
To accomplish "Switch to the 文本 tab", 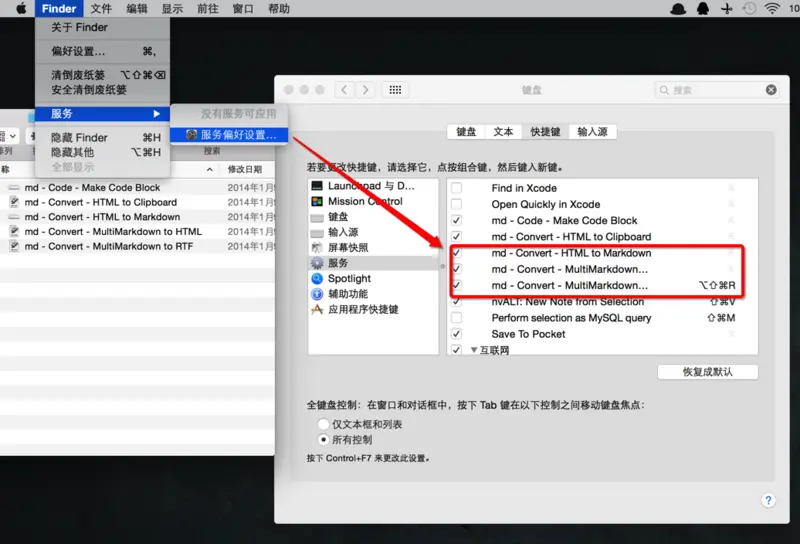I will click(x=503, y=132).
